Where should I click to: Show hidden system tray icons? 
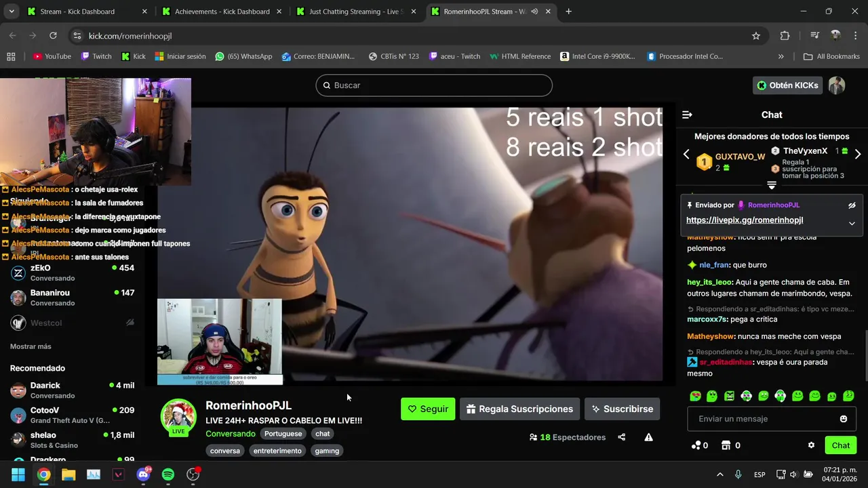pos(719,474)
